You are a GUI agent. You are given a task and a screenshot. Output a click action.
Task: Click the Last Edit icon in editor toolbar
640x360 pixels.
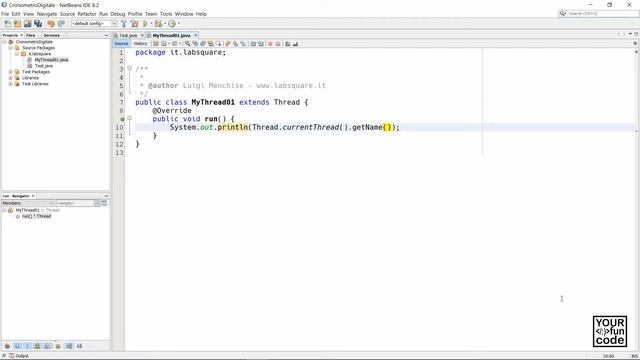click(x=156, y=44)
